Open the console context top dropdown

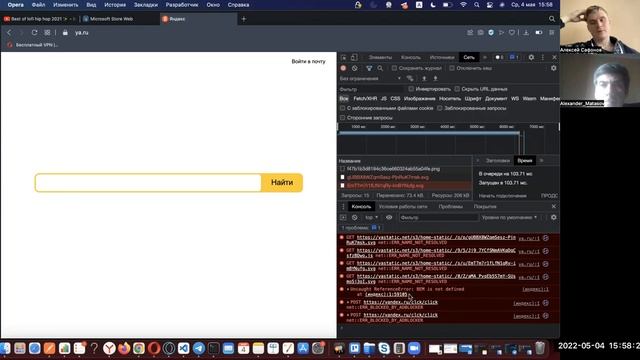pos(371,218)
